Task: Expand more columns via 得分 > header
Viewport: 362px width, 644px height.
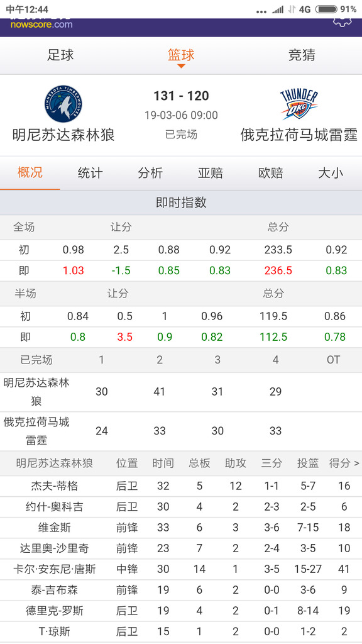Action: tap(344, 464)
